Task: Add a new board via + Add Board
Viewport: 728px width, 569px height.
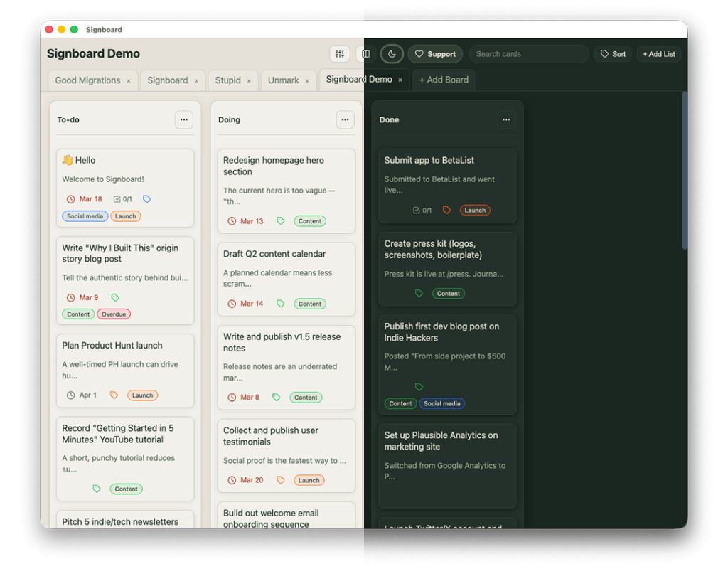Action: 444,80
